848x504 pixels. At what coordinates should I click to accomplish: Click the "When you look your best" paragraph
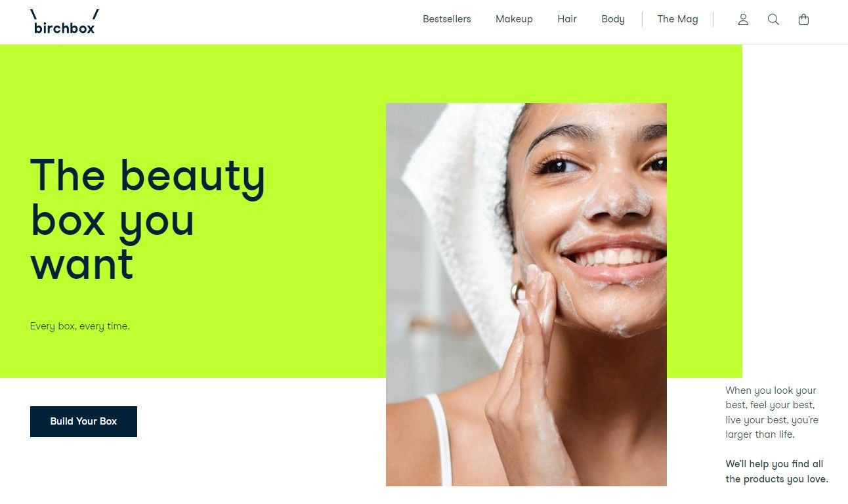tap(772, 412)
